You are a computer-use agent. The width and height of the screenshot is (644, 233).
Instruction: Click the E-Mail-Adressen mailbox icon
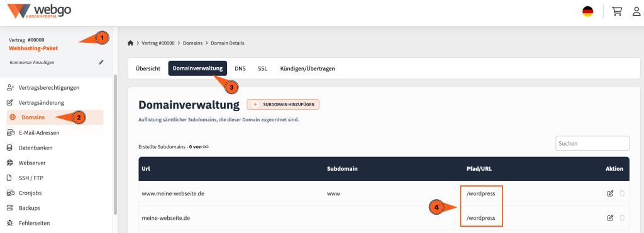pyautogui.click(x=11, y=133)
